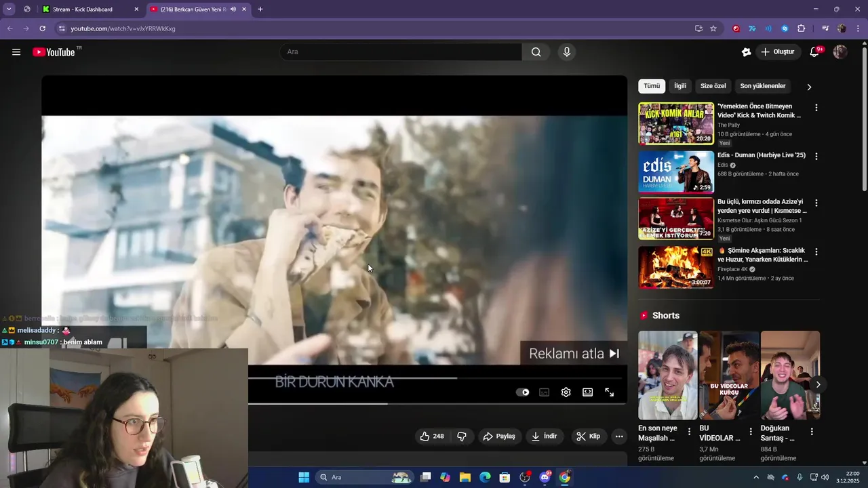Click the Paylaş share button

499,436
